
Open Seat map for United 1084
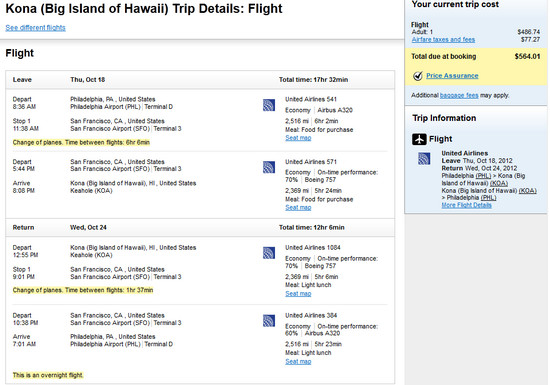298,293
